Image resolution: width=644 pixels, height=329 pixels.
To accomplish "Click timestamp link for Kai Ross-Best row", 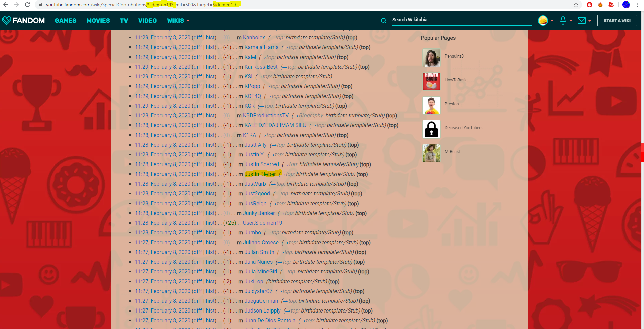I will [163, 67].
